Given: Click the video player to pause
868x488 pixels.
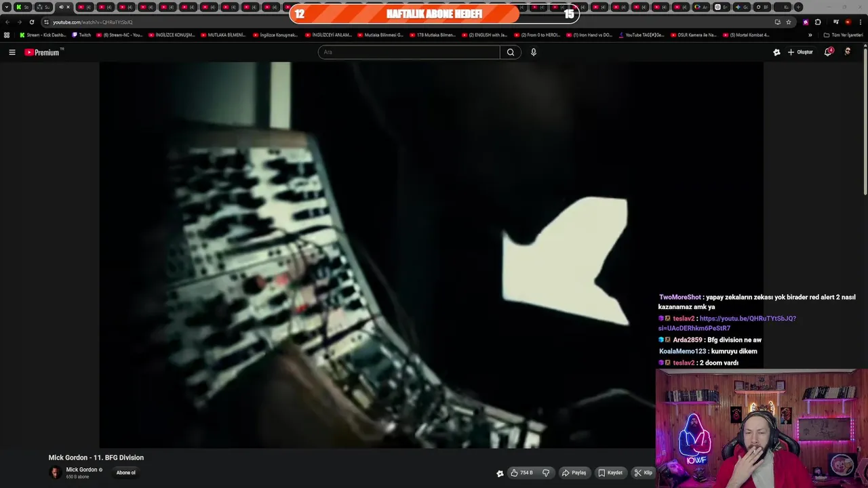Looking at the screenshot, I should point(431,255).
